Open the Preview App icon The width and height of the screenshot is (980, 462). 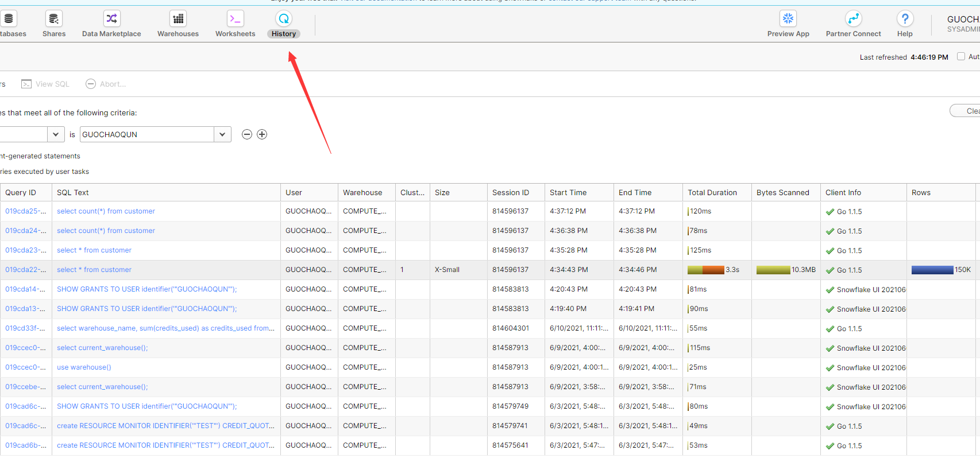788,19
